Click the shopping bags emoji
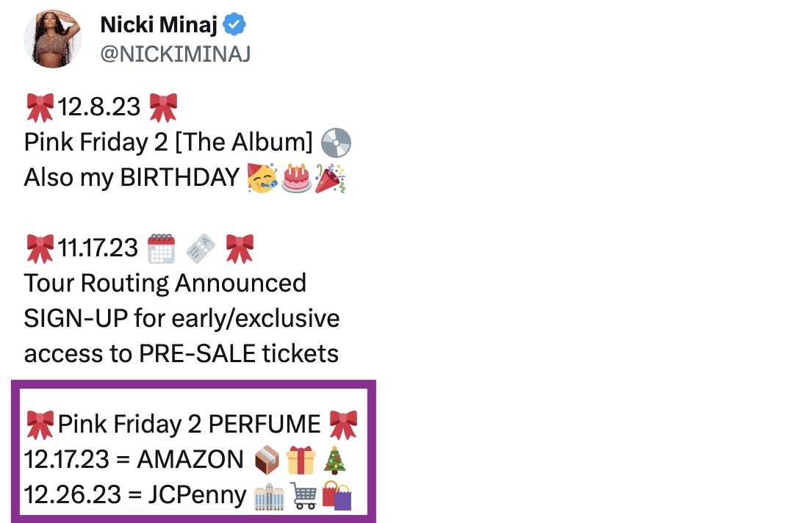 (x=337, y=496)
